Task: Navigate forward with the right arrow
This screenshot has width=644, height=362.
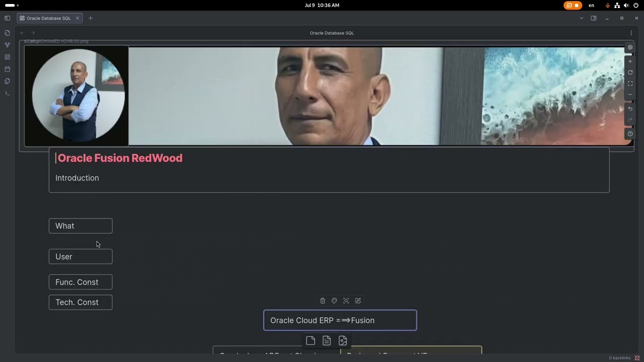Action: [33, 33]
